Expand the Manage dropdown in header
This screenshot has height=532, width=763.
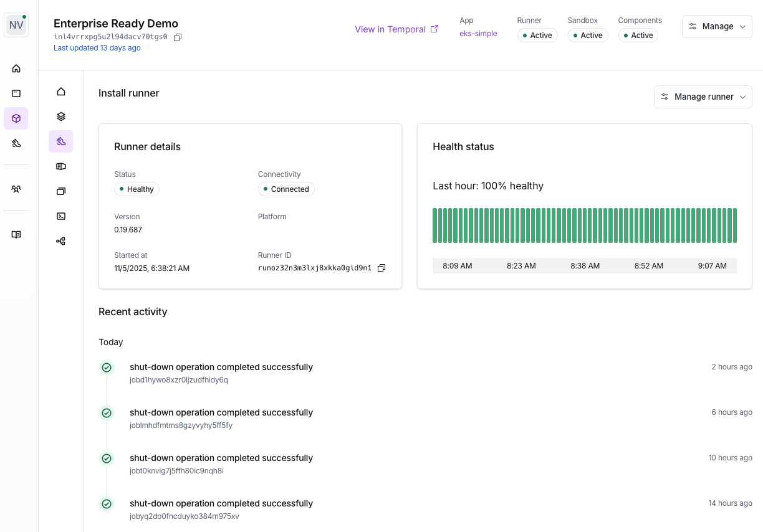tap(717, 27)
